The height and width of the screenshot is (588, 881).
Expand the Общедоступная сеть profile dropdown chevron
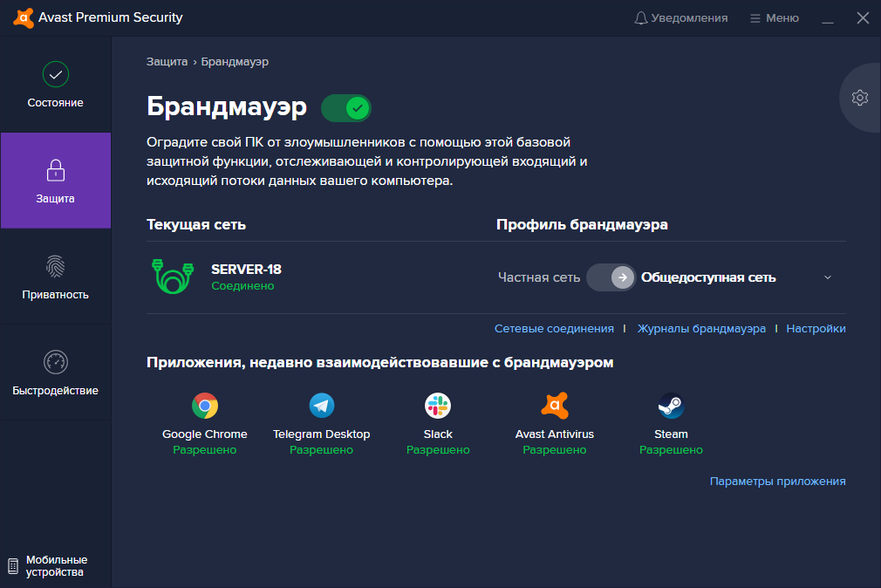(828, 277)
